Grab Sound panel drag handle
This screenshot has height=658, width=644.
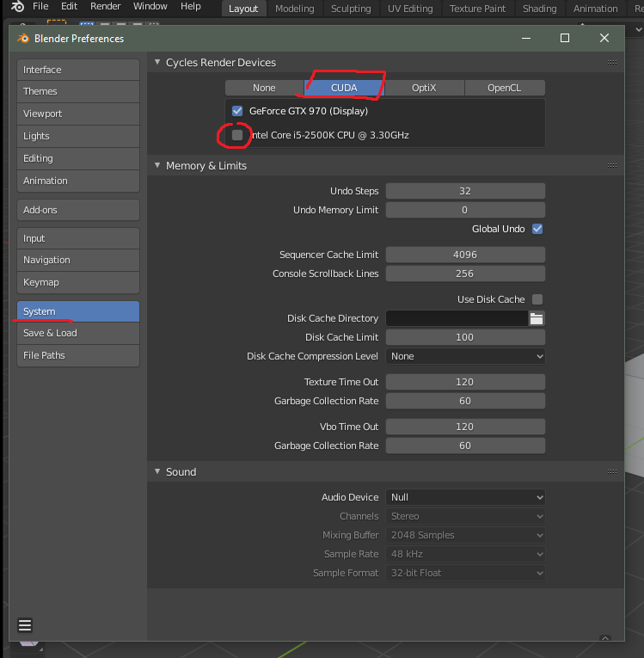click(612, 471)
